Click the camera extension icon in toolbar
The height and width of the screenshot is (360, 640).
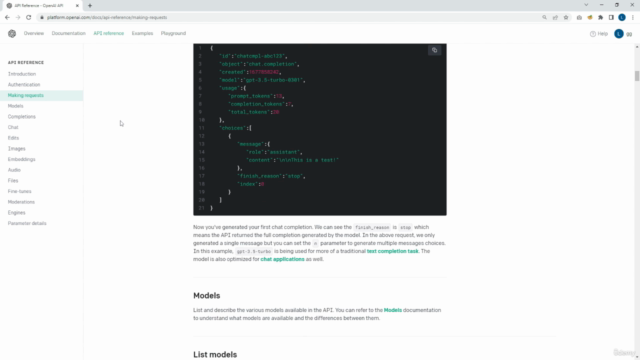(x=579, y=18)
